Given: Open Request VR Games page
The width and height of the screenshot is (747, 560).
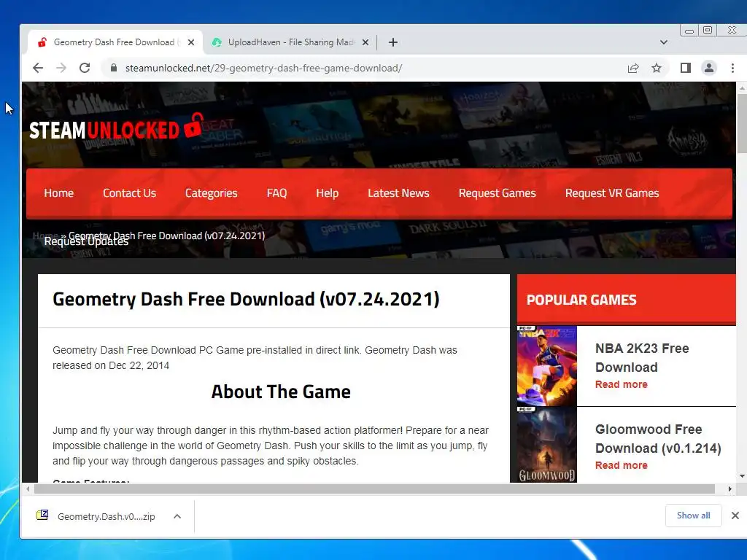Looking at the screenshot, I should pos(612,192).
